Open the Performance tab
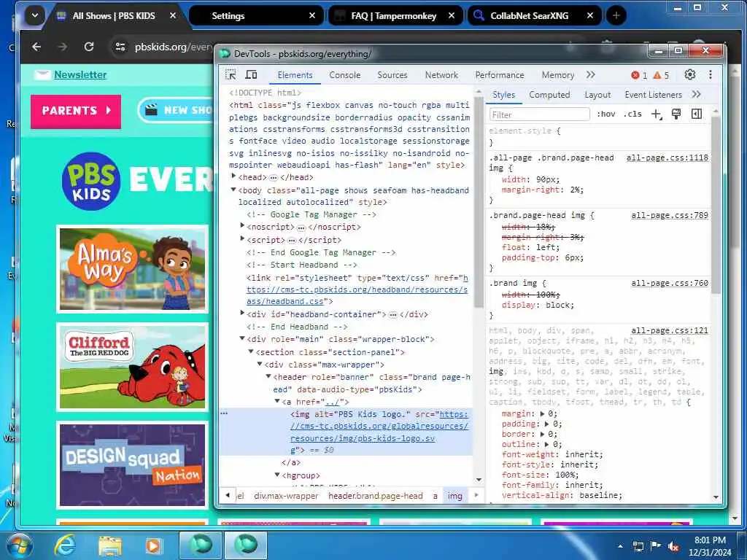Screen dimensions: 747x560 [x=499, y=75]
